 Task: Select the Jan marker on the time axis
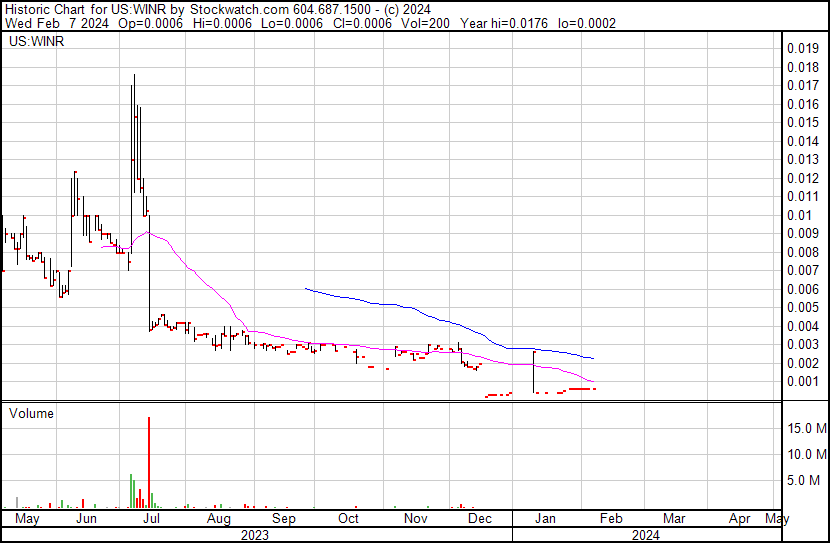pos(545,519)
